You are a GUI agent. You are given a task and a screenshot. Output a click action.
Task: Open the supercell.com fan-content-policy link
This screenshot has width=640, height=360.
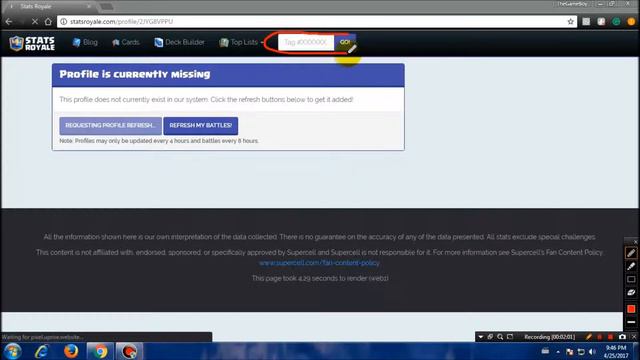[x=320, y=263]
